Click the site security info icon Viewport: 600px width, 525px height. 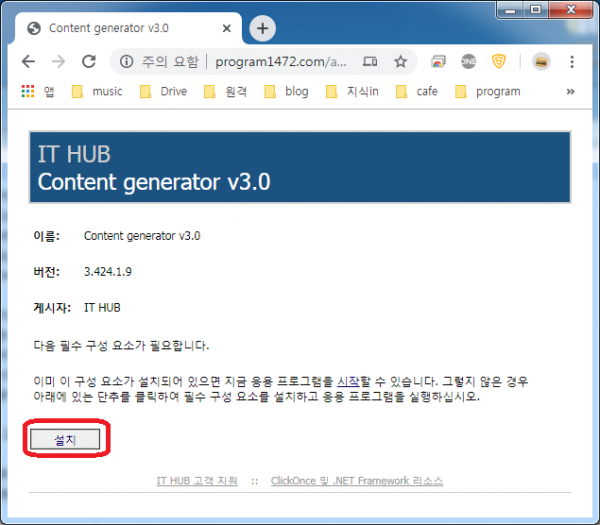click(x=126, y=61)
